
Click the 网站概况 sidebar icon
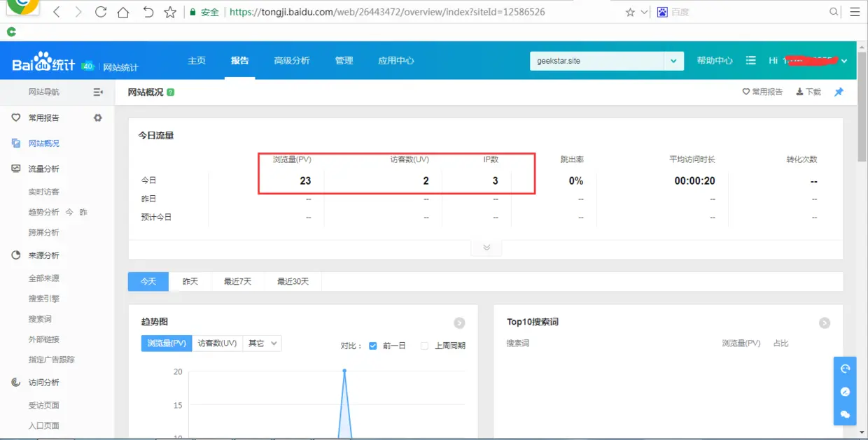(x=16, y=143)
